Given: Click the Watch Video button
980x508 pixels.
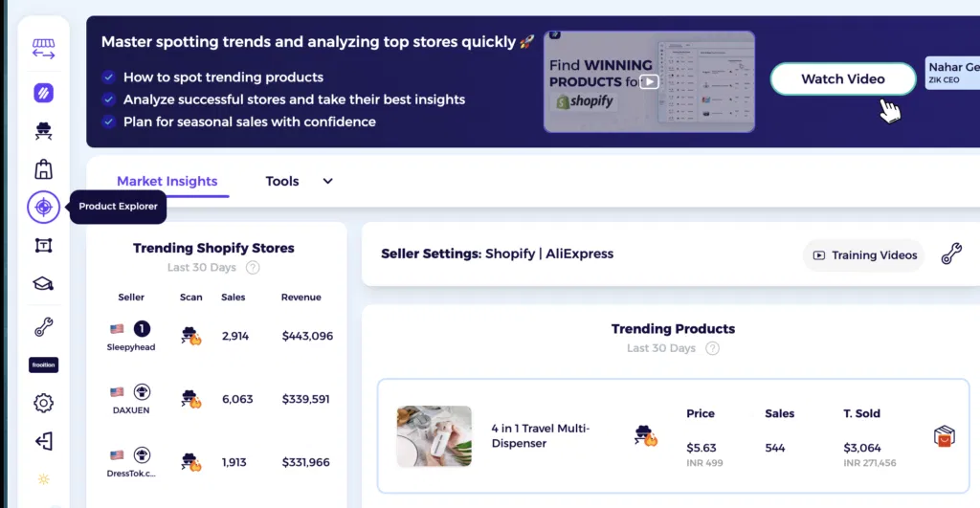Looking at the screenshot, I should (842, 78).
